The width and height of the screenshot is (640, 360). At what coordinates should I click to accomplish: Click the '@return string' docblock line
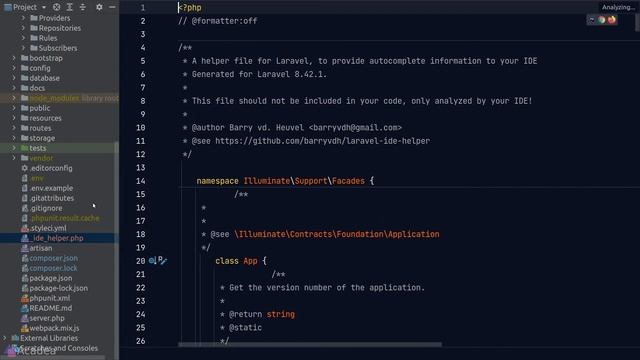[x=262, y=314]
